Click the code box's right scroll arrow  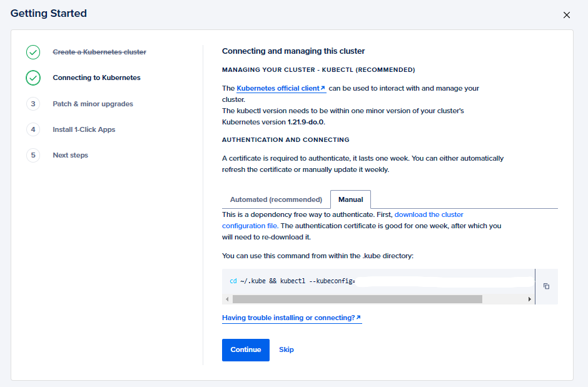[x=530, y=299]
